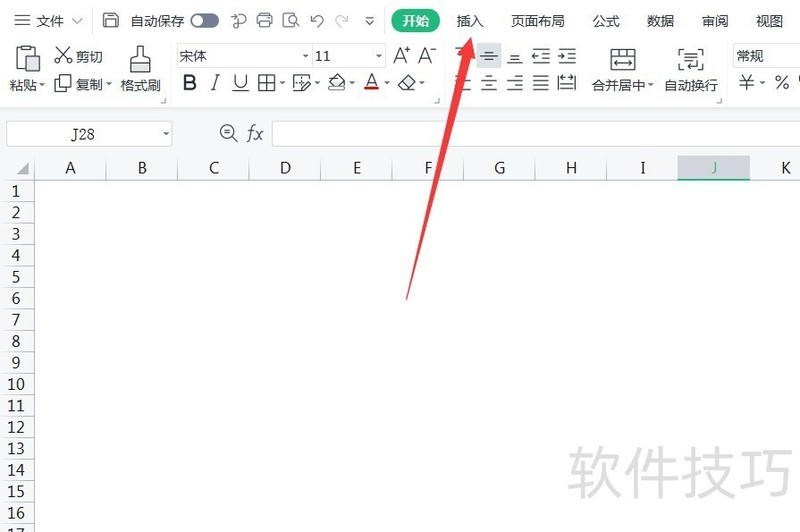Click the Decrease Indent icon
This screenshot has width=800, height=532.
pyautogui.click(x=541, y=56)
